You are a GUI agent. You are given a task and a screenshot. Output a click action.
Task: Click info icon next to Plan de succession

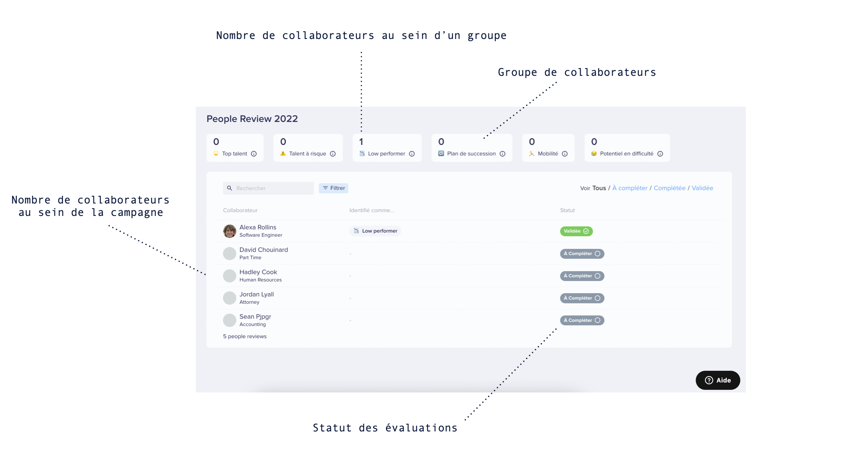click(503, 154)
